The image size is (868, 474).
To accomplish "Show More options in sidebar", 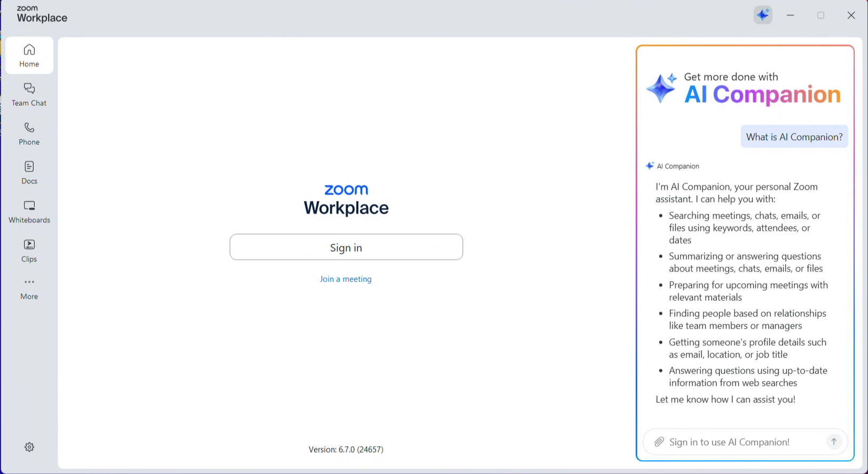I will point(29,289).
